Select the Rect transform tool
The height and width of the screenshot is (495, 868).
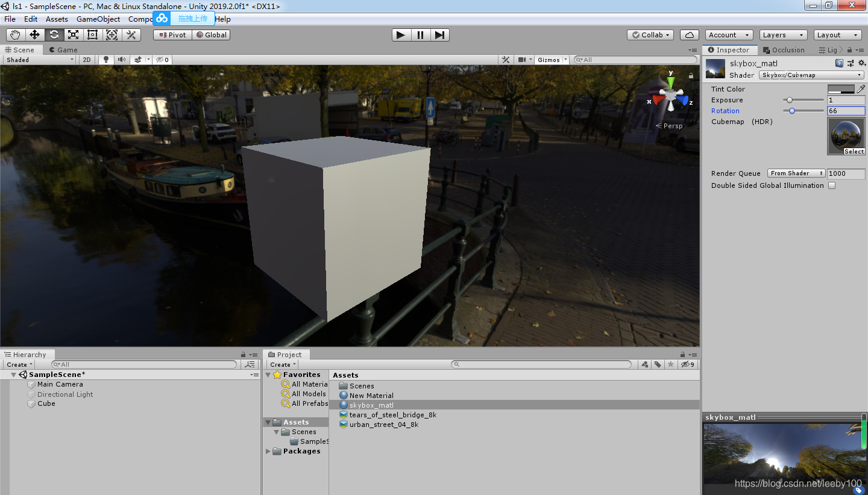[x=92, y=35]
